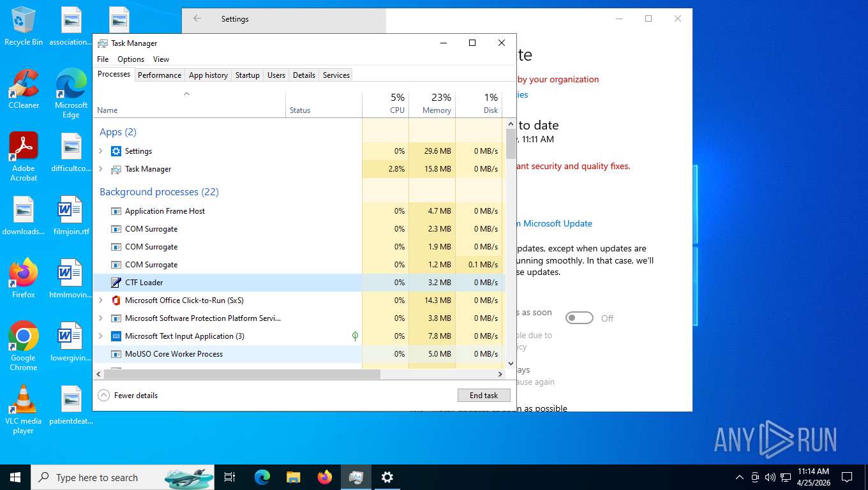Image resolution: width=868 pixels, height=490 pixels.
Task: Open the Recycle Bin desktop icon
Action: click(24, 27)
